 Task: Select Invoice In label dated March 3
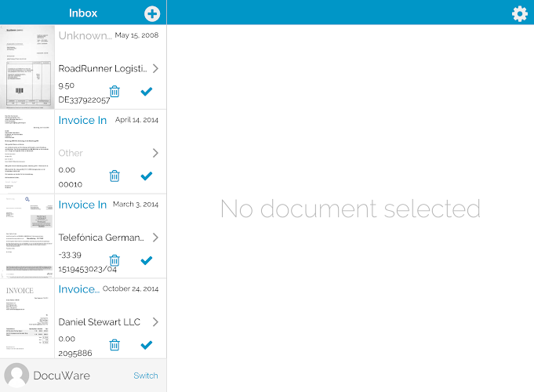click(82, 205)
